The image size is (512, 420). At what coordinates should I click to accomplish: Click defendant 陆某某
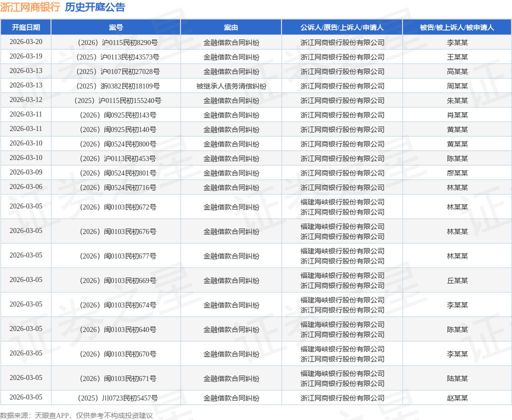tap(457, 378)
